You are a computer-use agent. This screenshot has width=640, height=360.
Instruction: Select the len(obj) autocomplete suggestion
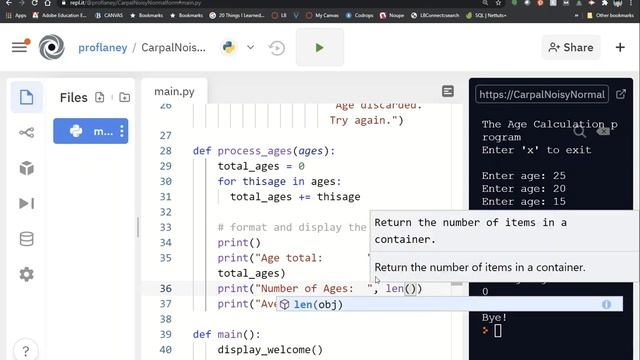449,304
